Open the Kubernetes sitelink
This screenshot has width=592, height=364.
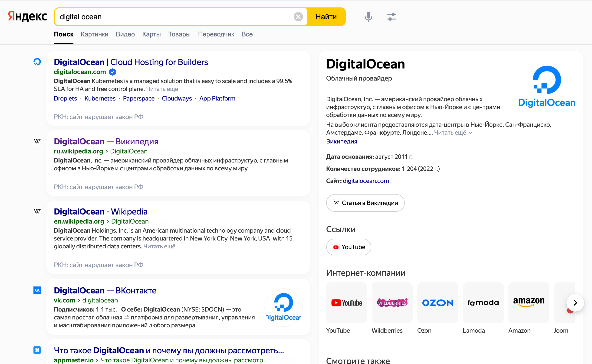pos(100,98)
